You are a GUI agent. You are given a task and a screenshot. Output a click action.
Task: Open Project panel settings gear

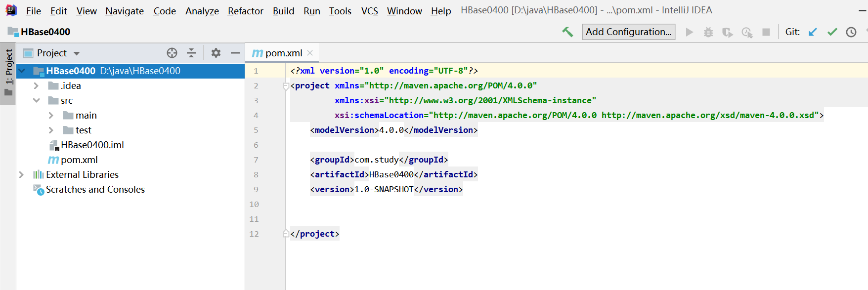tap(216, 53)
